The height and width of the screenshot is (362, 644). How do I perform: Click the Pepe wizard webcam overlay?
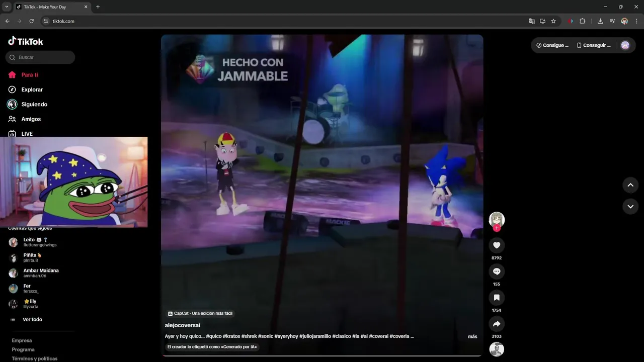point(74,182)
